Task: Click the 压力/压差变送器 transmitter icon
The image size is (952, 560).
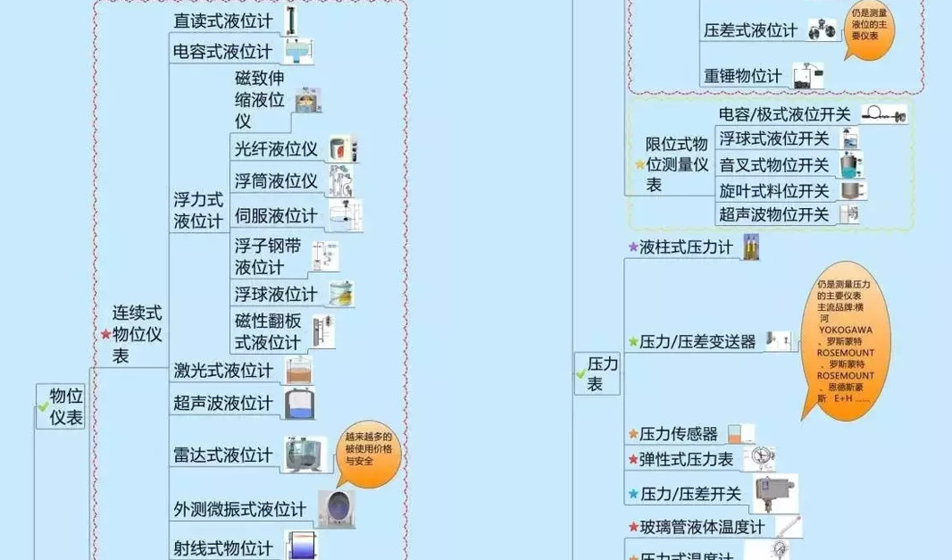Action: coord(780,338)
